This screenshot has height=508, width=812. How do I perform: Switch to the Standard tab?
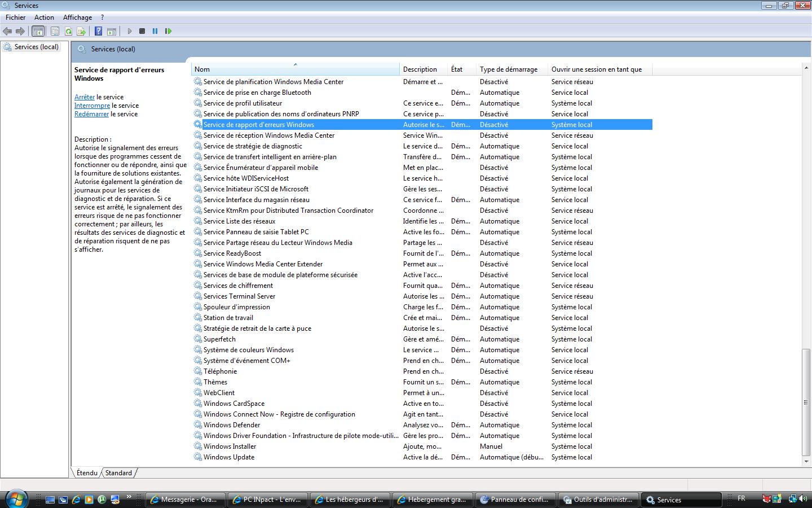118,473
